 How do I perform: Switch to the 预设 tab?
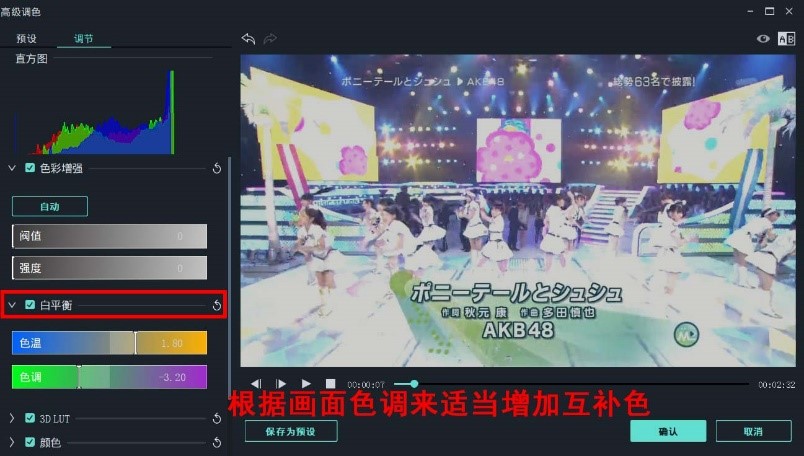[x=27, y=38]
